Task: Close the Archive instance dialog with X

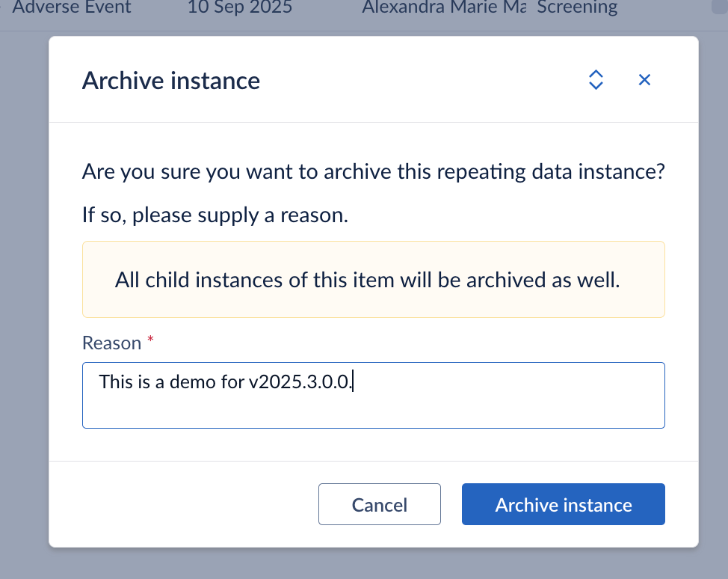Action: [x=644, y=80]
